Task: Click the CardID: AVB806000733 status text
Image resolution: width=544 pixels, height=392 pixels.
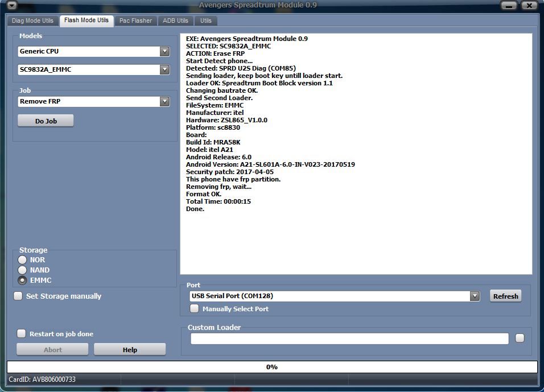Action: pos(42,379)
